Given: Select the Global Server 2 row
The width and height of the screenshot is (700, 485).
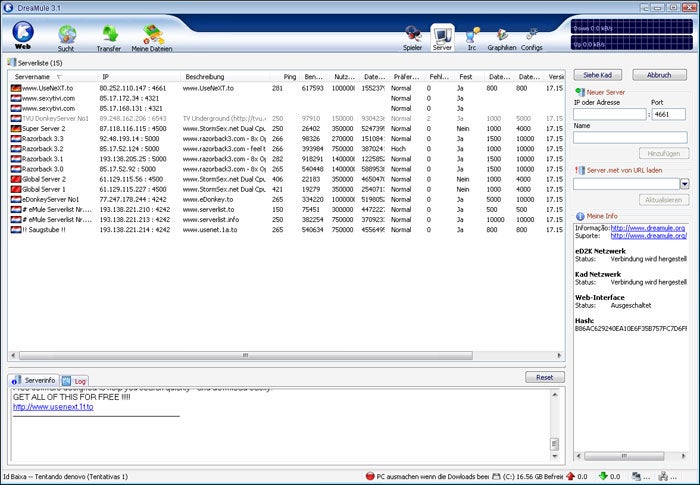Looking at the screenshot, I should pos(286,180).
